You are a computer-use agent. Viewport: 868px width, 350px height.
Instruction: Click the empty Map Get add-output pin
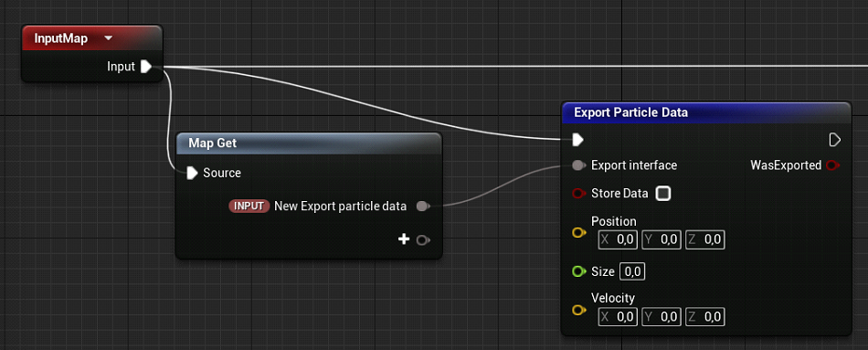[x=422, y=239]
